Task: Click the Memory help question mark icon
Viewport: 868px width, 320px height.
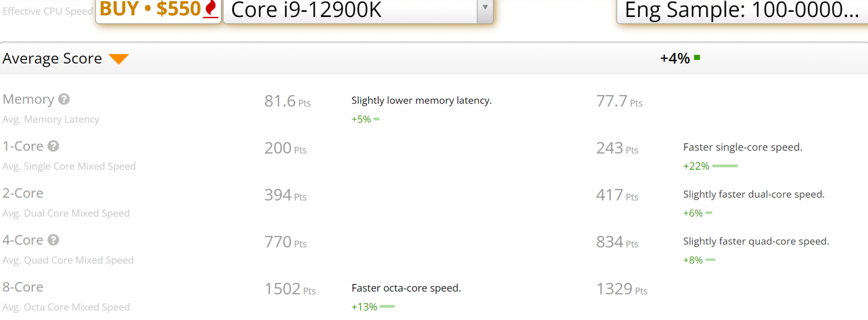Action: click(x=64, y=100)
